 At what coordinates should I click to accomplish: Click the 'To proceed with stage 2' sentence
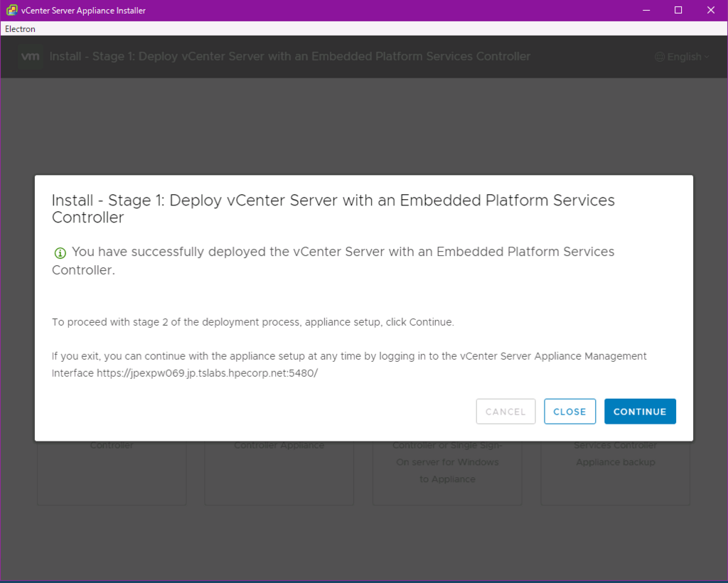253,322
